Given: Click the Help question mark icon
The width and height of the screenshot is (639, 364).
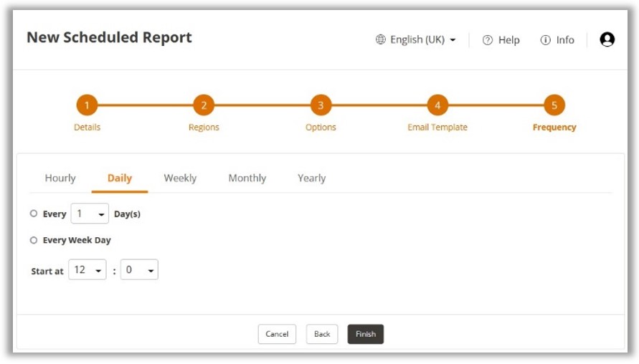Looking at the screenshot, I should pos(488,40).
